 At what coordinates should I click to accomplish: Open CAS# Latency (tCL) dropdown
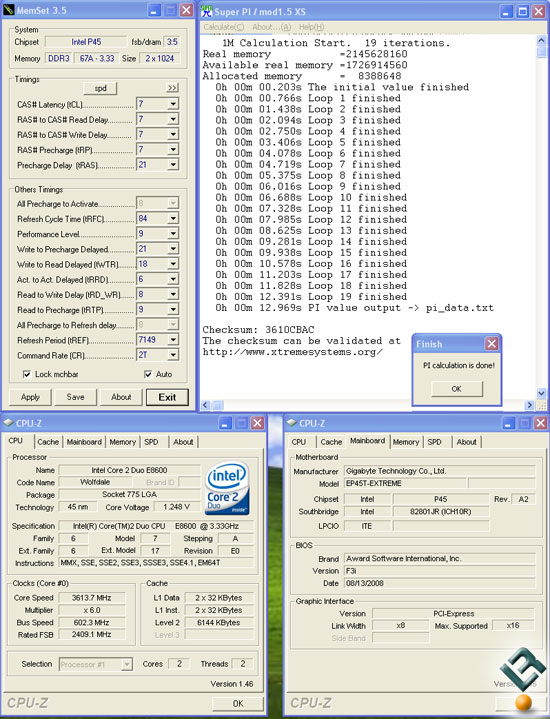coord(173,104)
